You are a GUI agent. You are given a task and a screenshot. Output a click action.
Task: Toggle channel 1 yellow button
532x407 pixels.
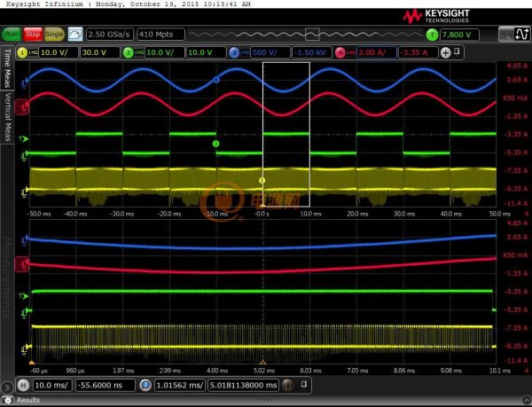[22, 52]
